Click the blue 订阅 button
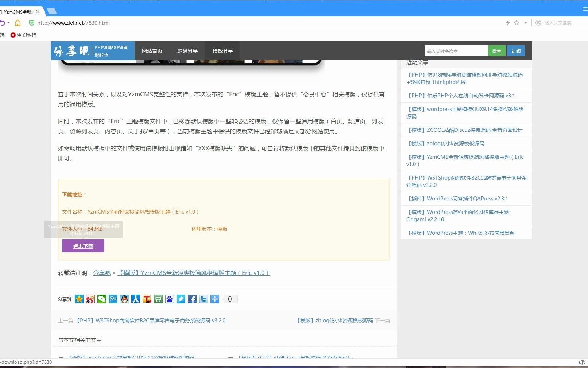The height and width of the screenshot is (368, 588). (516, 51)
